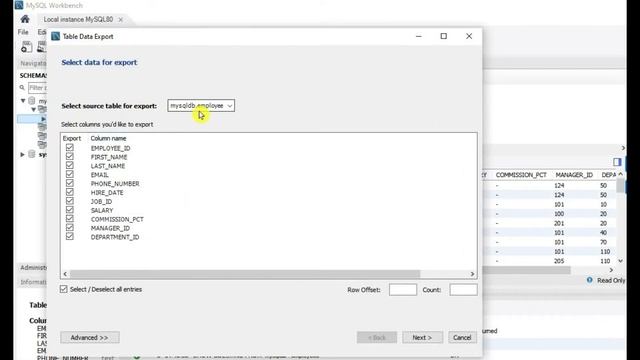Uncheck the SALARY export checkbox
This screenshot has height=360, width=640.
pyautogui.click(x=70, y=210)
